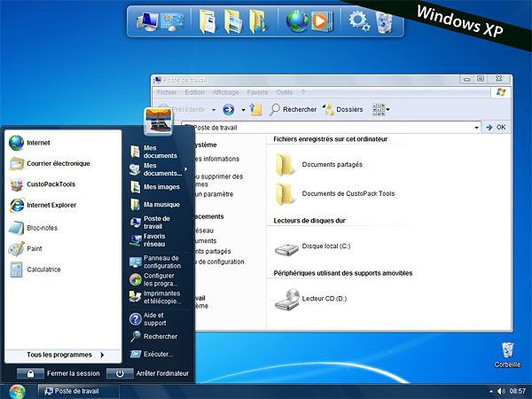Screen dimensions: 532x399
Task: Open Affichage menu in explorer window
Action: [225, 92]
